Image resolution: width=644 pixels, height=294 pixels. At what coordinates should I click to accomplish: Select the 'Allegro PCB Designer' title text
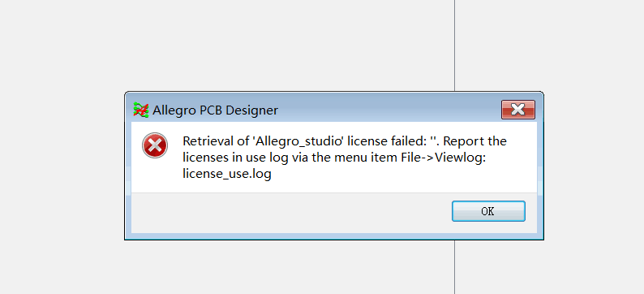pos(215,110)
